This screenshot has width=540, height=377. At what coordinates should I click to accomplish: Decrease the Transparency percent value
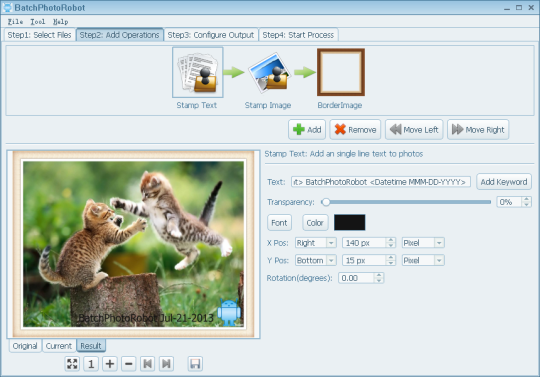(526, 205)
